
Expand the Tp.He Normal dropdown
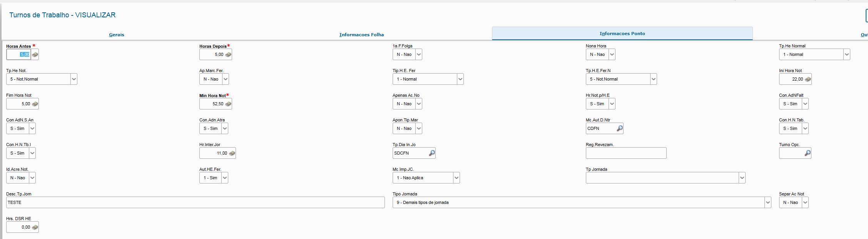tap(846, 55)
